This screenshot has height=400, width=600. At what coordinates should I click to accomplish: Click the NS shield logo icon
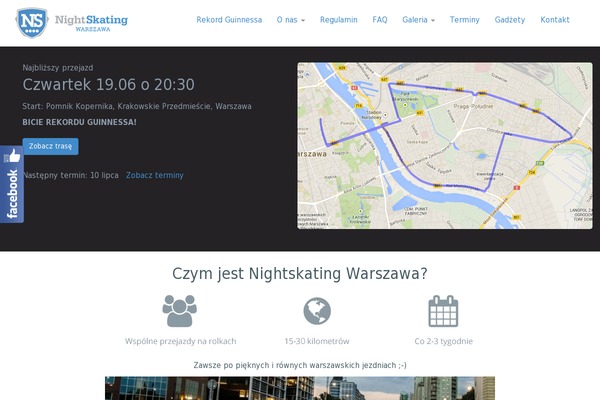tap(32, 23)
